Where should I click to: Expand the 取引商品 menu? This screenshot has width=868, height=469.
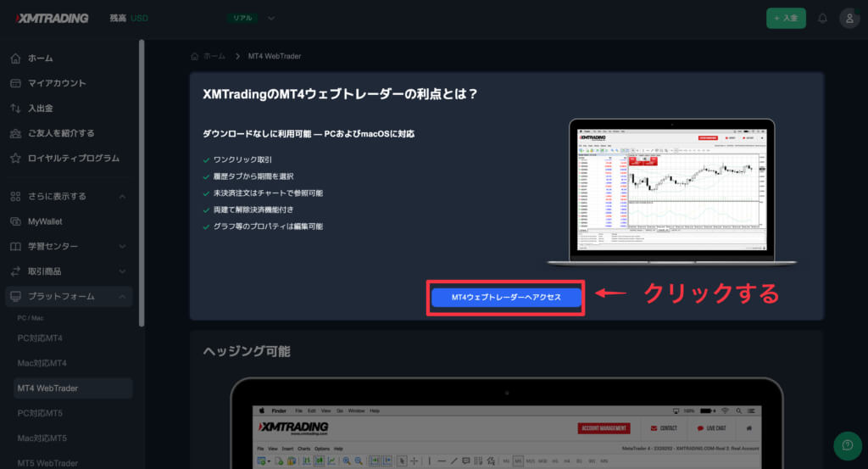click(122, 271)
